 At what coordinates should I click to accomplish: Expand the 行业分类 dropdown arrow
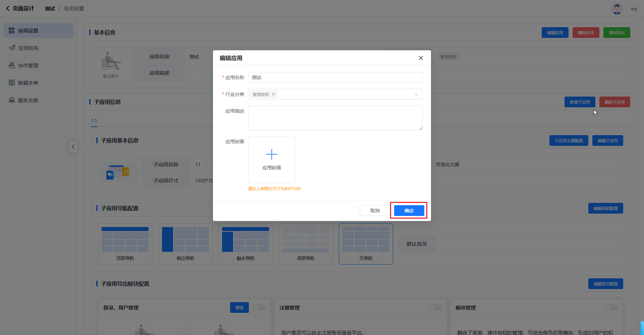tap(416, 94)
